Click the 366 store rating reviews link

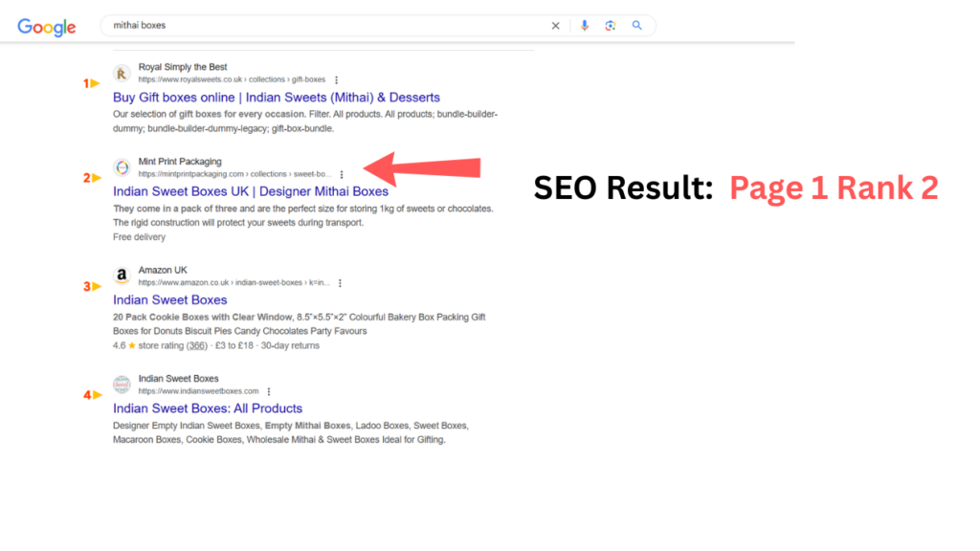tap(195, 345)
